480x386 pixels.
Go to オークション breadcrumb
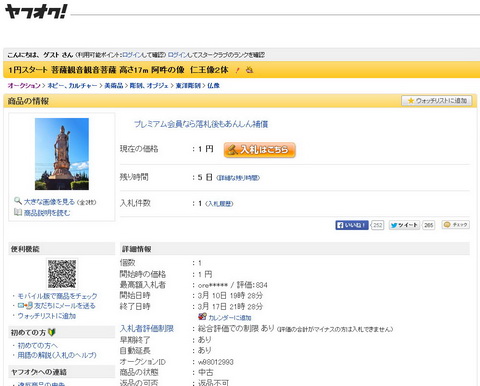coord(24,85)
